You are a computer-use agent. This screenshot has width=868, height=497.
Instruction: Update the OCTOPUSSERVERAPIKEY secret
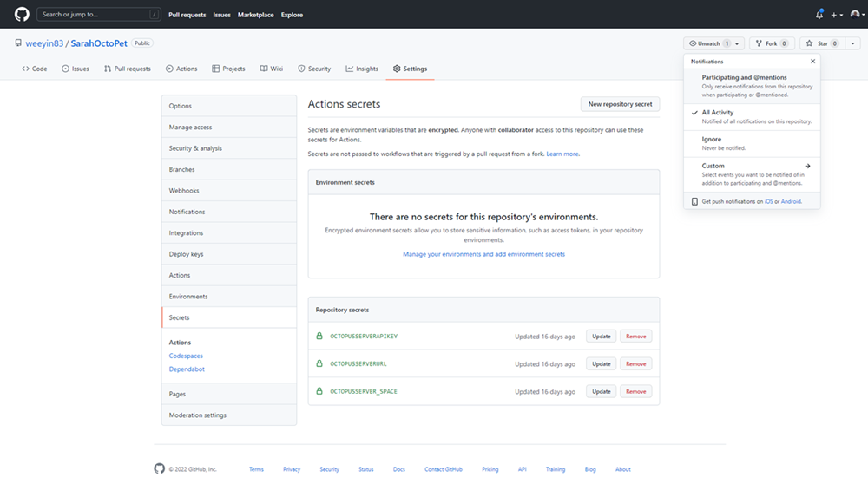[602, 336]
